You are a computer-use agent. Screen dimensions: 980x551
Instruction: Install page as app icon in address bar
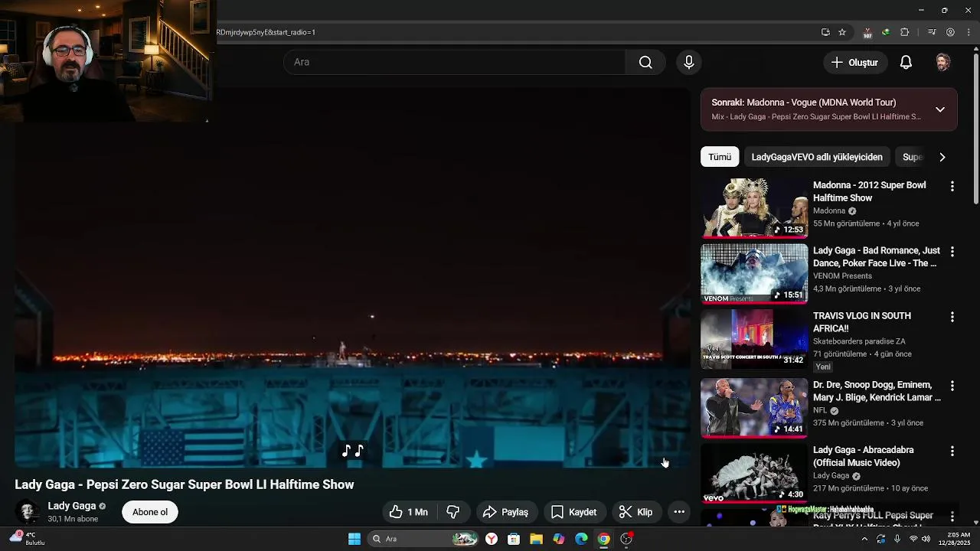click(x=825, y=32)
